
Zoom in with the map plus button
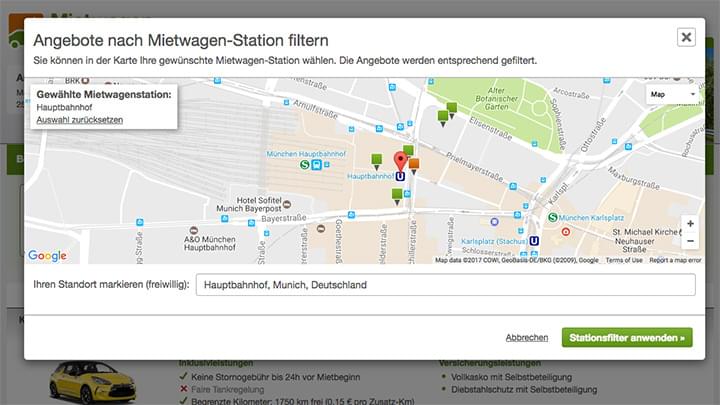coord(690,224)
